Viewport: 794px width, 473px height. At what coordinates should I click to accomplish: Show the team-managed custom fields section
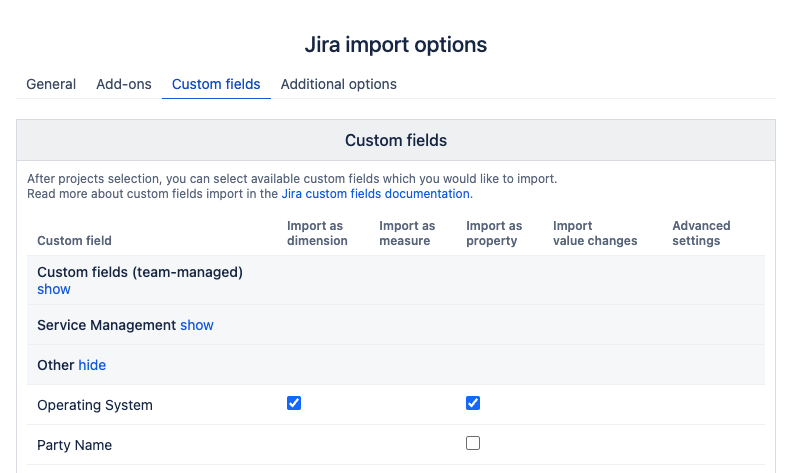point(54,289)
